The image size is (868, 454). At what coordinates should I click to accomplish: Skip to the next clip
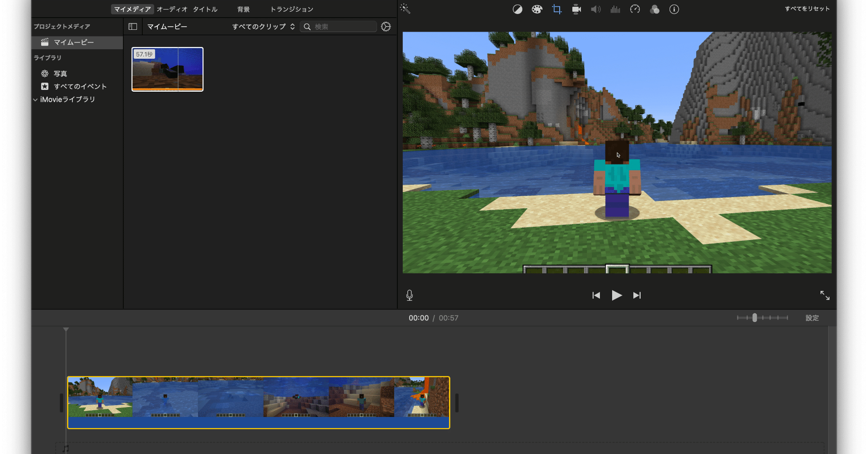[x=637, y=295]
